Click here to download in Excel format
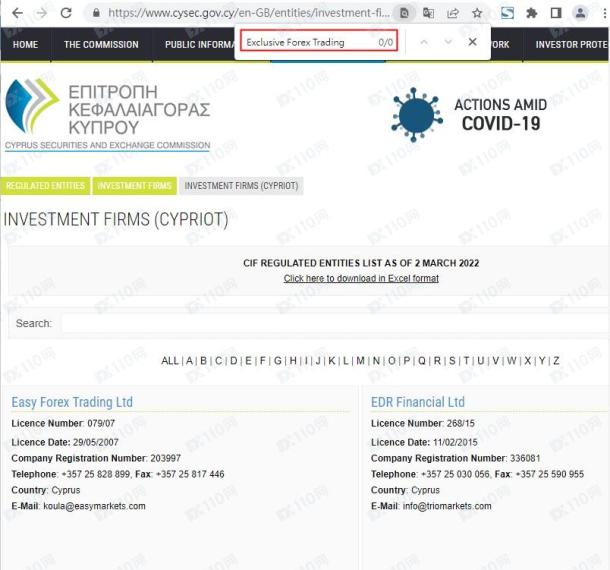 pos(361,278)
